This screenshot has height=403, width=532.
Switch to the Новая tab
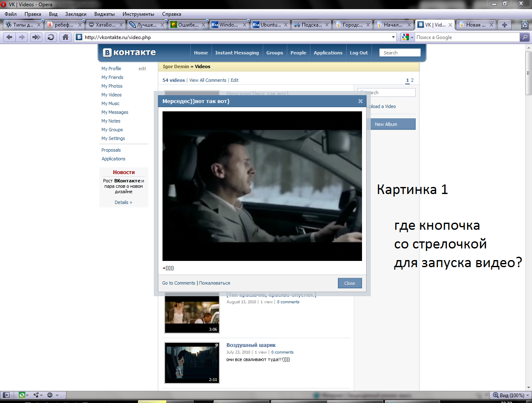pos(476,25)
